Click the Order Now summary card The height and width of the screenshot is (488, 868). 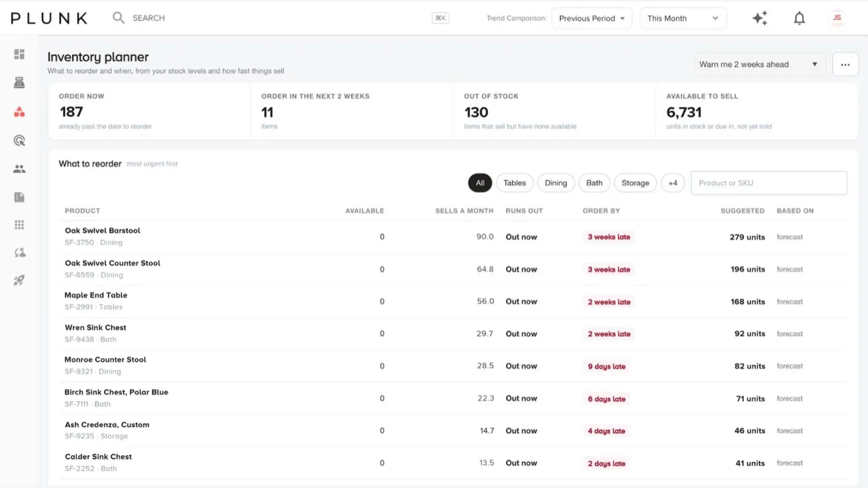[x=149, y=112]
